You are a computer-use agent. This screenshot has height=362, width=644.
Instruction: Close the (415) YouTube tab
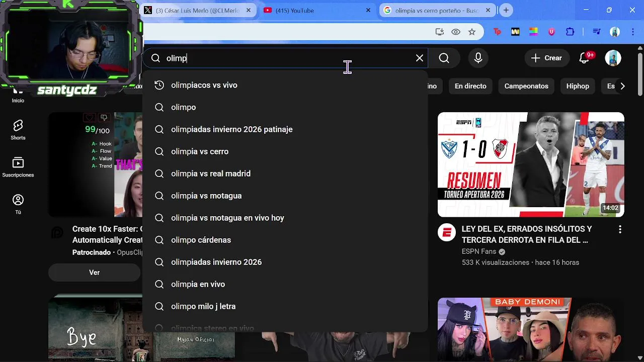(368, 10)
